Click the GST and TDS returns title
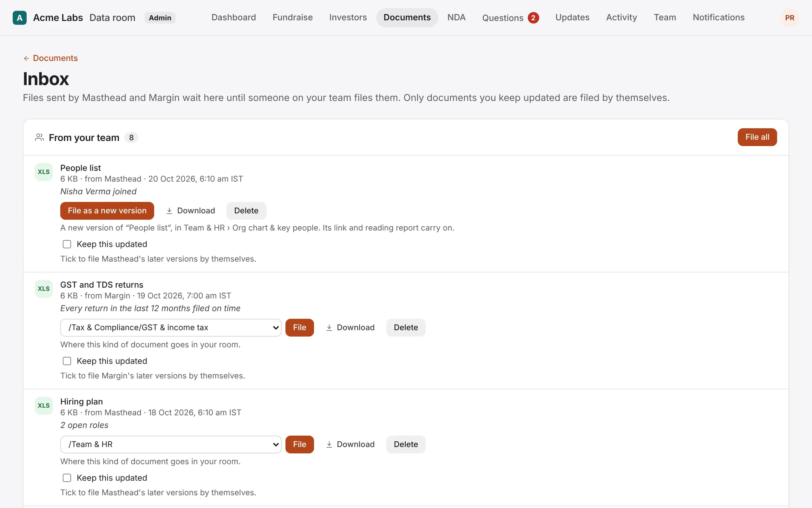Screen dimensions: 812x508 [102, 285]
